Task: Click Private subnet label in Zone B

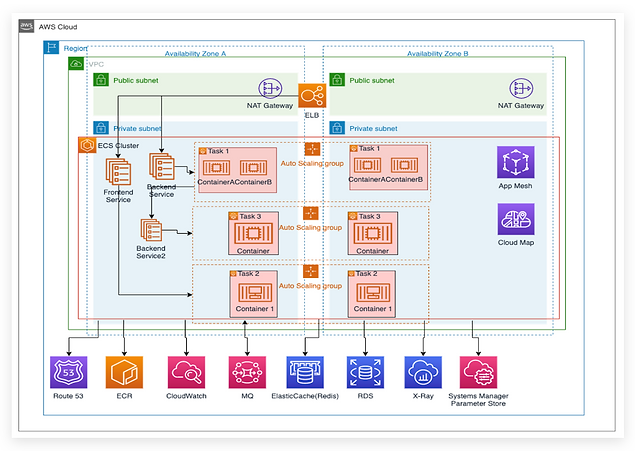Action: tap(373, 128)
